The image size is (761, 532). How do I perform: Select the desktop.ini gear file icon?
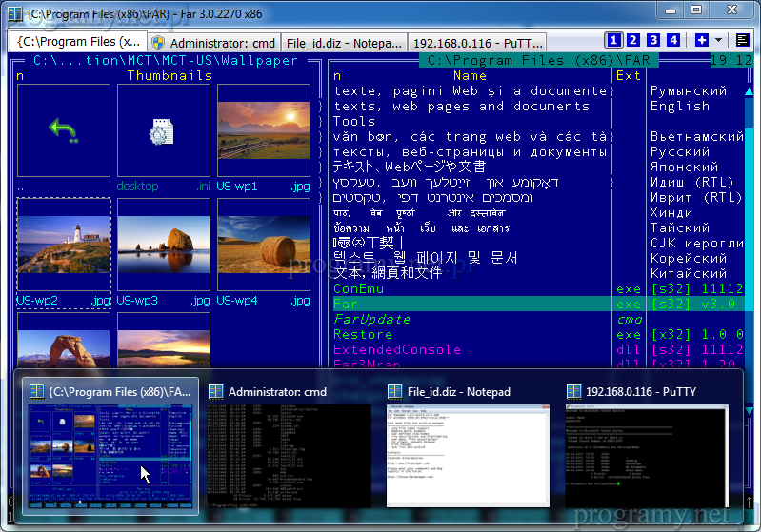[163, 130]
